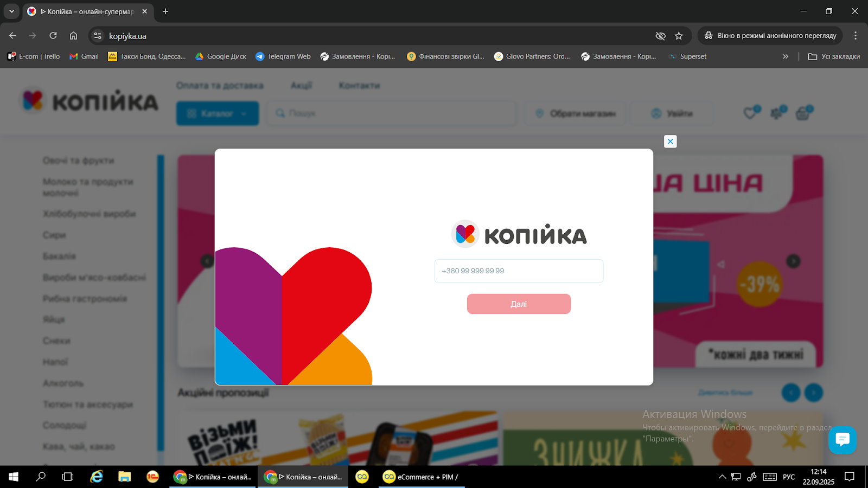
Task: Open the compare scales icon
Action: pos(776,113)
